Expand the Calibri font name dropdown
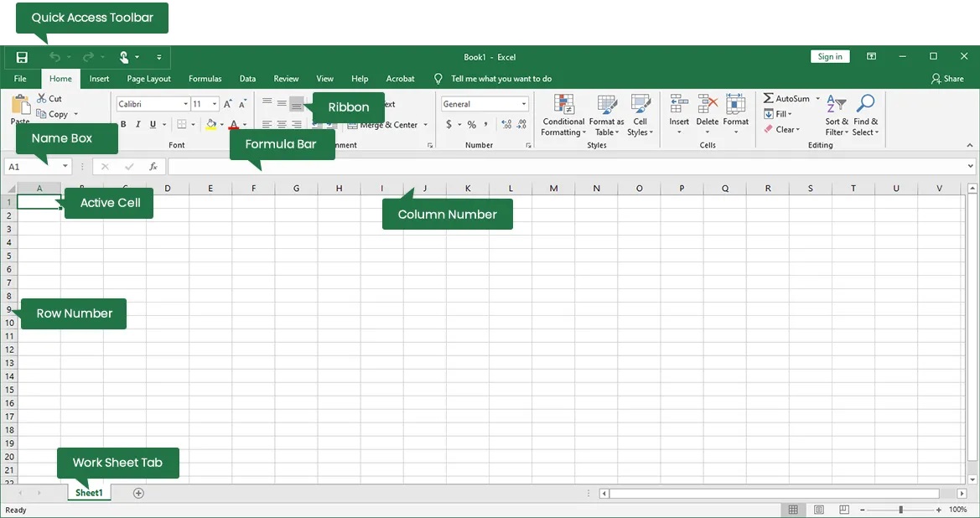Screen dimensions: 980x518 pyautogui.click(x=185, y=105)
